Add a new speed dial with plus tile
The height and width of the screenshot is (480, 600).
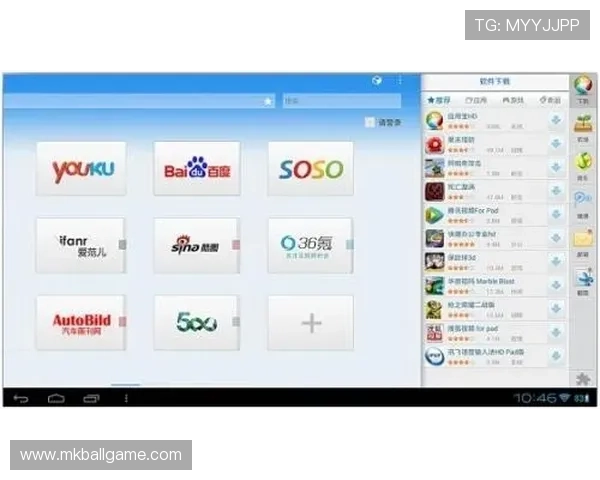tap(310, 322)
